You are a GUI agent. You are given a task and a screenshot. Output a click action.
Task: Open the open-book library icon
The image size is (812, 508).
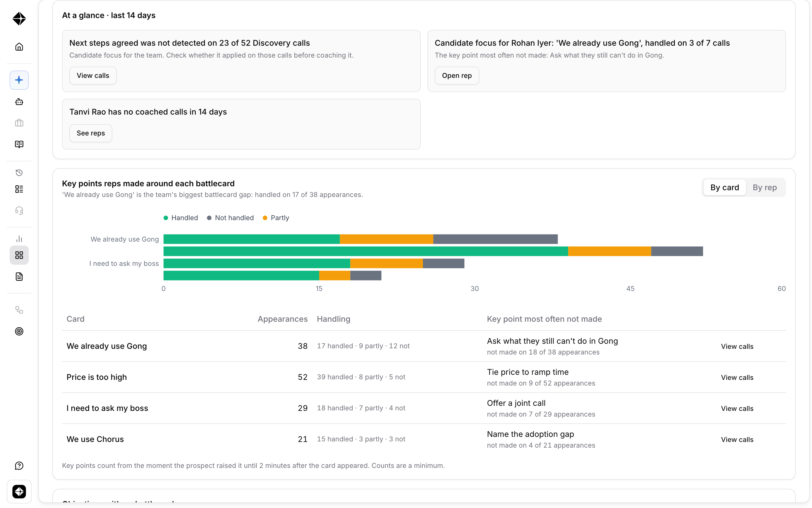[19, 144]
